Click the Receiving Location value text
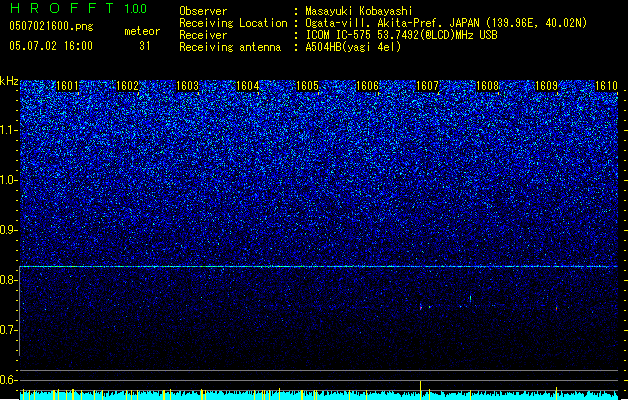Image resolution: width=629 pixels, height=400 pixels. pos(446,23)
